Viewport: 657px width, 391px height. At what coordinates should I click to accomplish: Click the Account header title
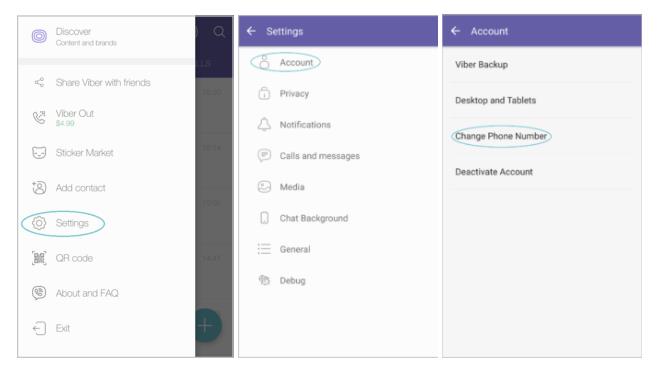(489, 31)
